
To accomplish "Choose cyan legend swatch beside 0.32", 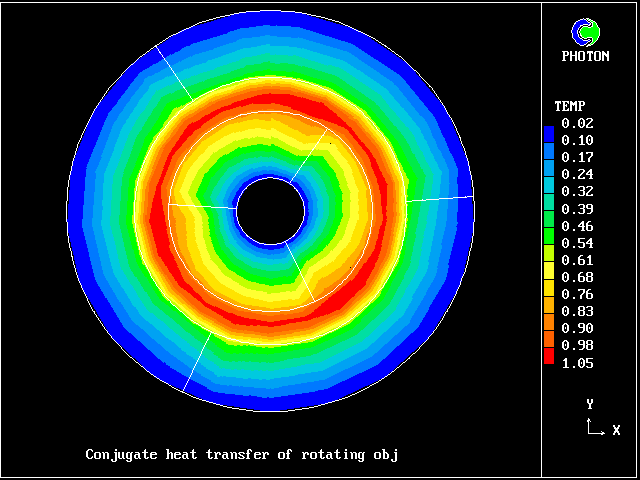I will (549, 191).
